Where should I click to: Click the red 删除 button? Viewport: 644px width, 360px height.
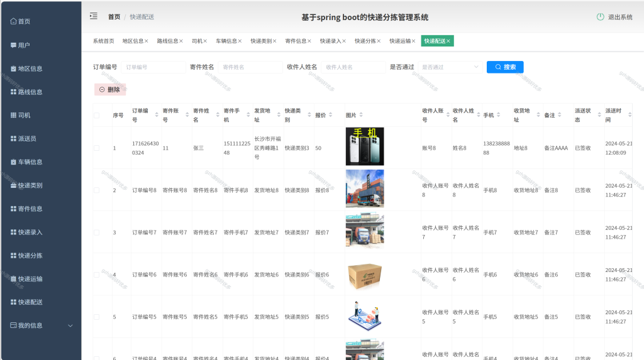coord(110,89)
